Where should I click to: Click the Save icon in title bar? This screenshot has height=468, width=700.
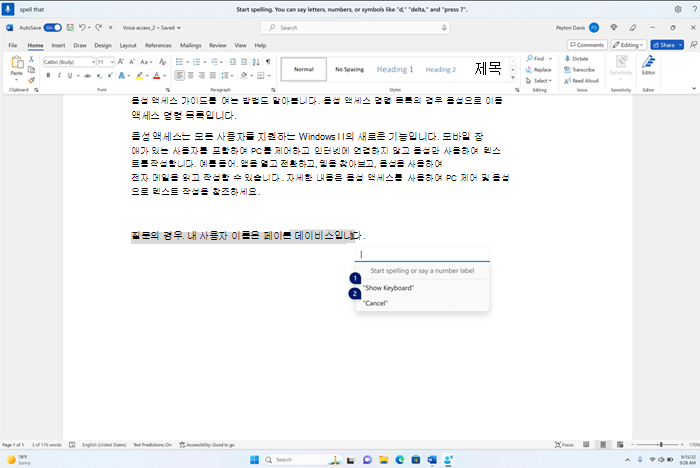70,28
